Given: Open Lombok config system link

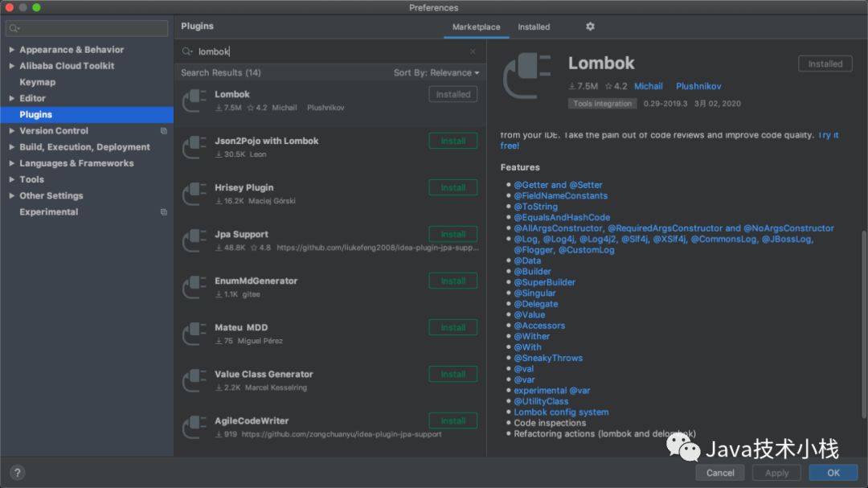Looking at the screenshot, I should pyautogui.click(x=561, y=412).
